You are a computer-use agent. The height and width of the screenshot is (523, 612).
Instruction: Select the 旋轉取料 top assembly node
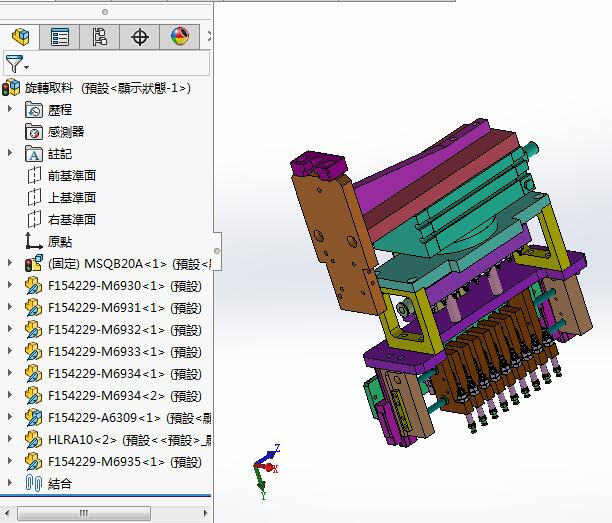(x=107, y=88)
